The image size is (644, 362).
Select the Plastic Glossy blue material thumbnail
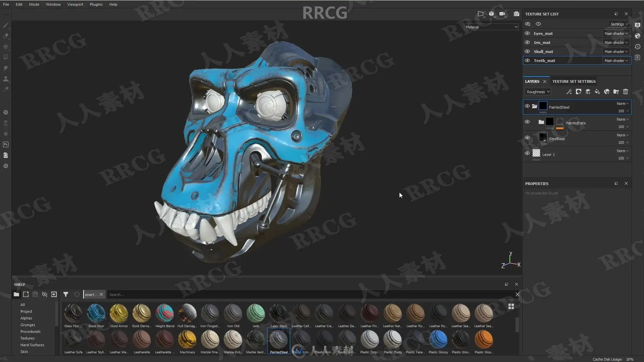point(438,340)
